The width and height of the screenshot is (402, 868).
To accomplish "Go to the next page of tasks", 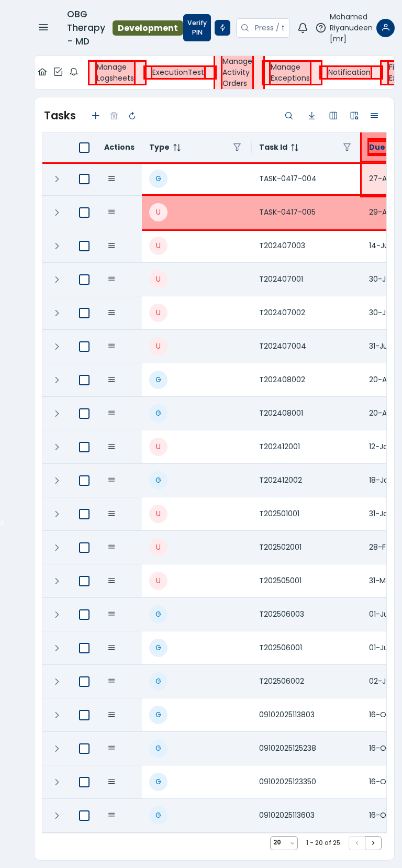I will pos(373,843).
